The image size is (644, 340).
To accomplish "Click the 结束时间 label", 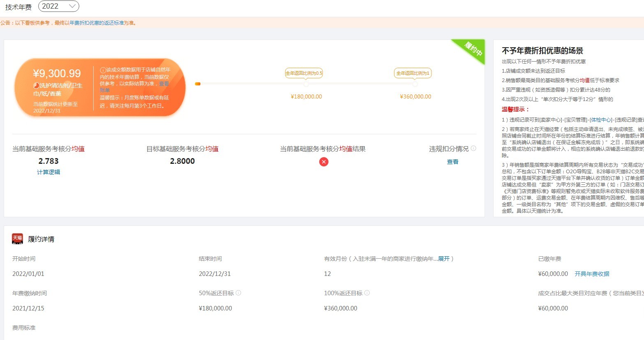I will (x=210, y=259).
